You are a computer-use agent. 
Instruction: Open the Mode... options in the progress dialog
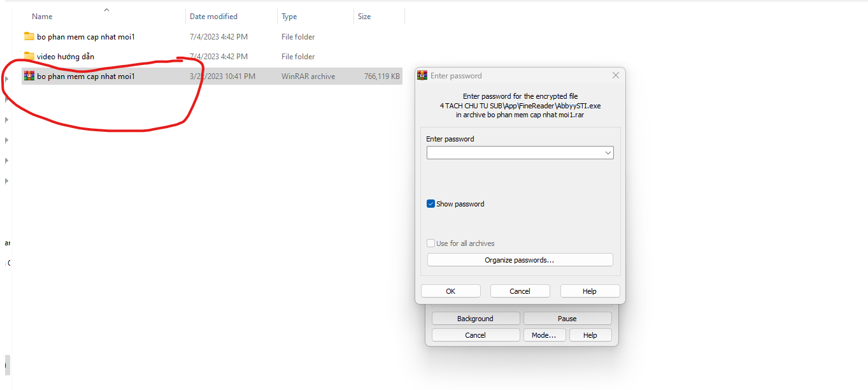[x=543, y=335]
